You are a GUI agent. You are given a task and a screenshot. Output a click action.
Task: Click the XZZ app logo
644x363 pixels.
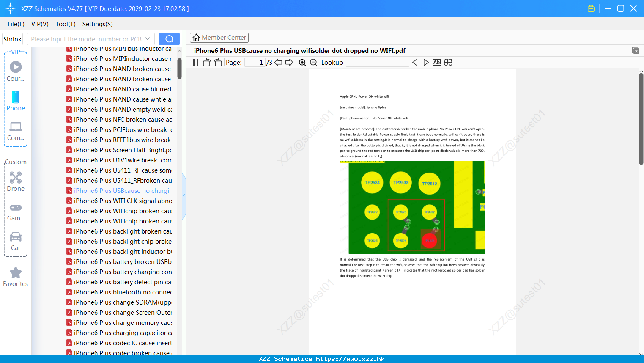click(x=11, y=8)
